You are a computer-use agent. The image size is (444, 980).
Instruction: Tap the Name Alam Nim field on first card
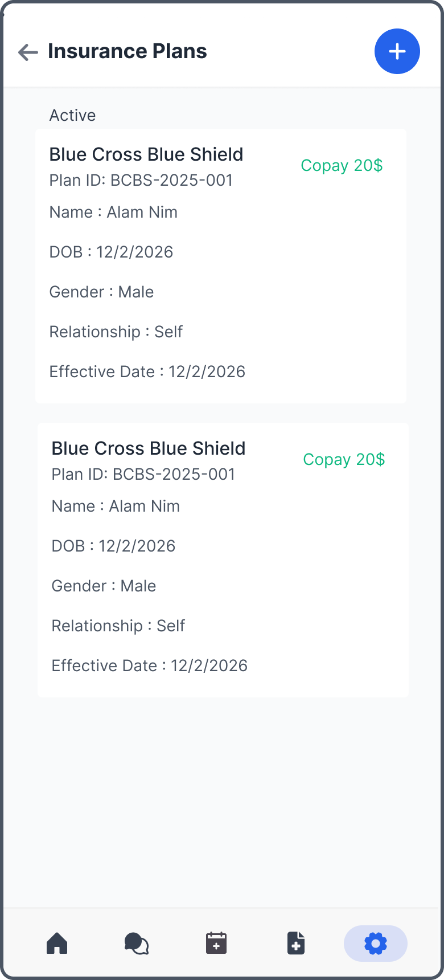113,212
